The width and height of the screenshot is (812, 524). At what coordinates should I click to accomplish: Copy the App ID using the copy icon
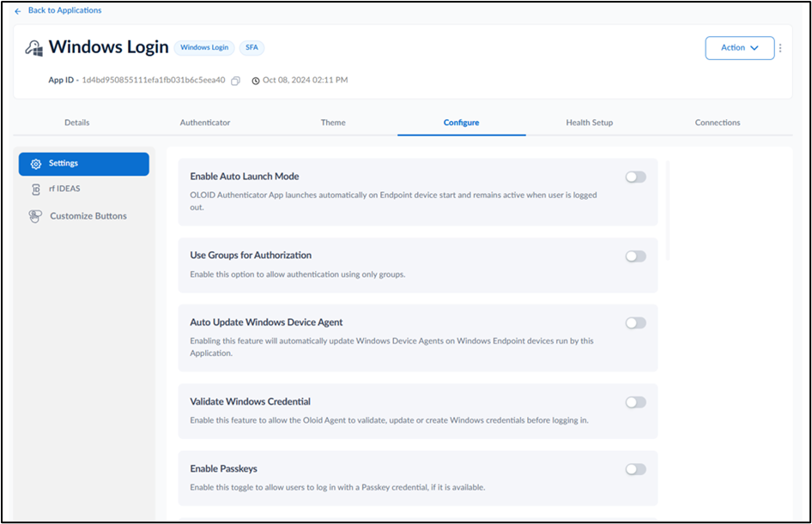(x=236, y=81)
